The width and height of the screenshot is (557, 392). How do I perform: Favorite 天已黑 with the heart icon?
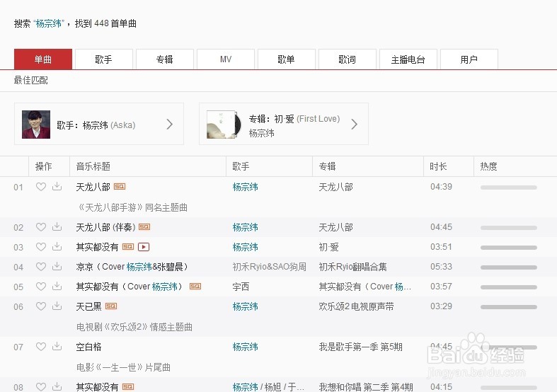(x=41, y=306)
